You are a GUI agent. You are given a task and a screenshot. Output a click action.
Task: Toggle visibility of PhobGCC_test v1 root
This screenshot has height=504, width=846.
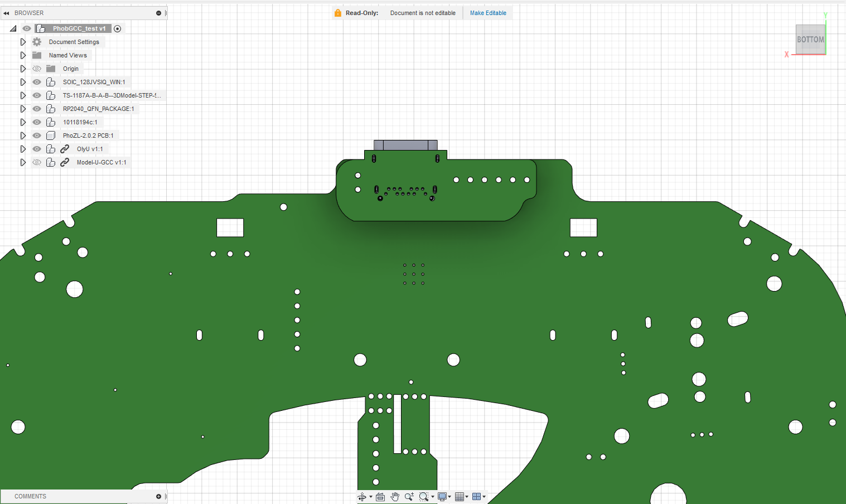[27, 28]
